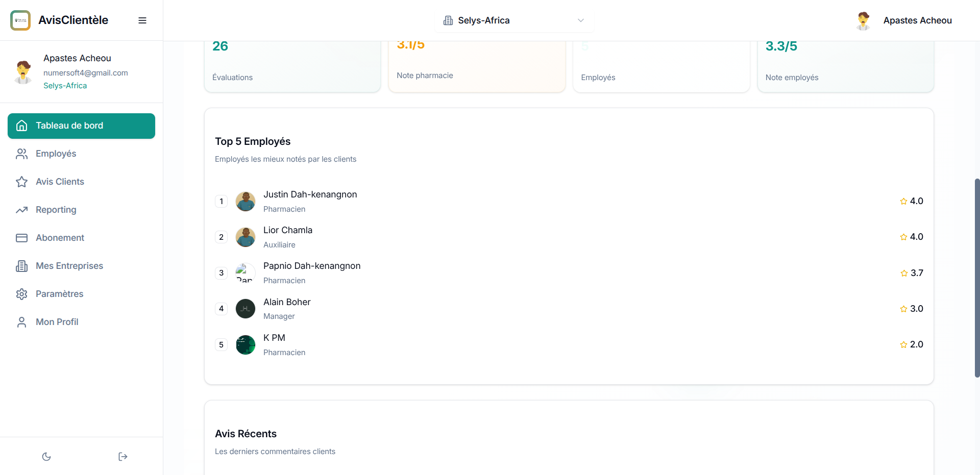The height and width of the screenshot is (475, 980).
Task: Click the chevron arrow in company selector
Action: pos(580,20)
